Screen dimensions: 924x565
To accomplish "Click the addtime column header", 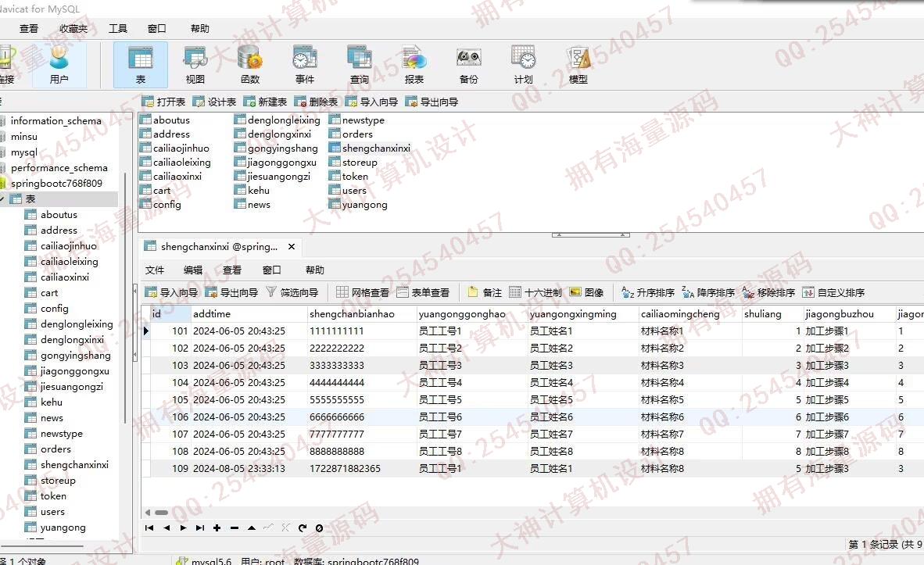I will click(249, 313).
